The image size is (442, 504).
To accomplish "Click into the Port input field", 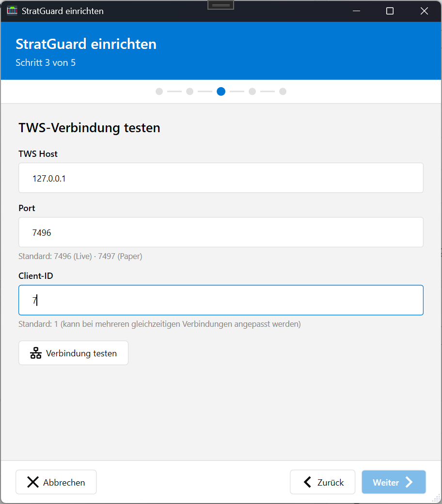I will (x=221, y=232).
